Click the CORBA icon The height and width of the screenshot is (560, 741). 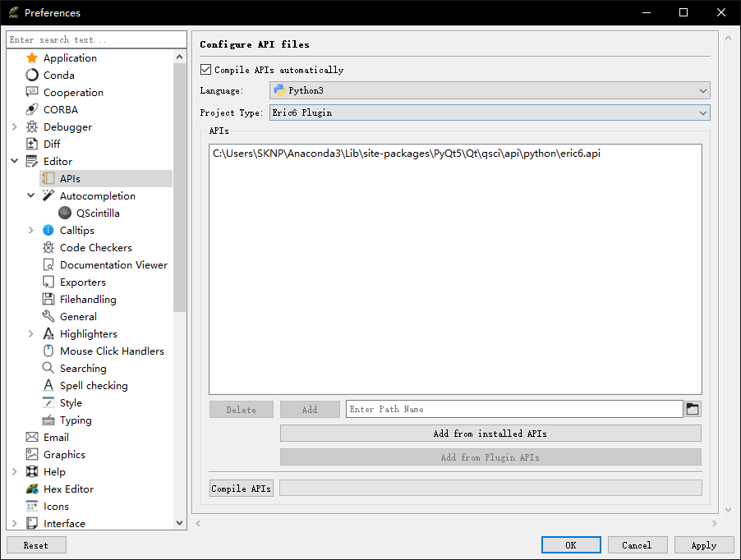[x=32, y=109]
